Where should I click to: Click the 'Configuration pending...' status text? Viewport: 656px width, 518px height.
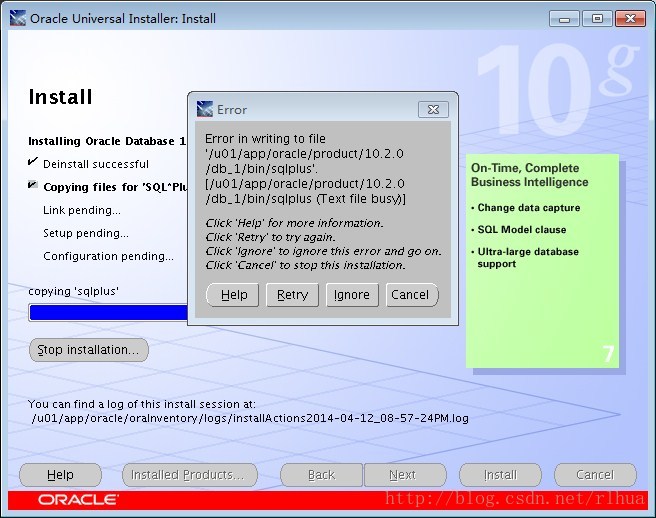click(108, 256)
